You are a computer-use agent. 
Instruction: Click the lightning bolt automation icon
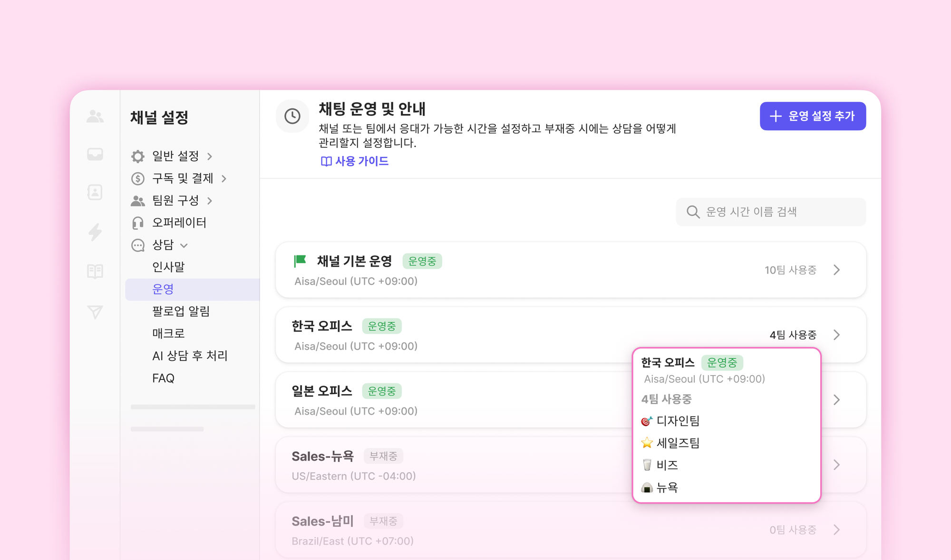click(x=95, y=232)
